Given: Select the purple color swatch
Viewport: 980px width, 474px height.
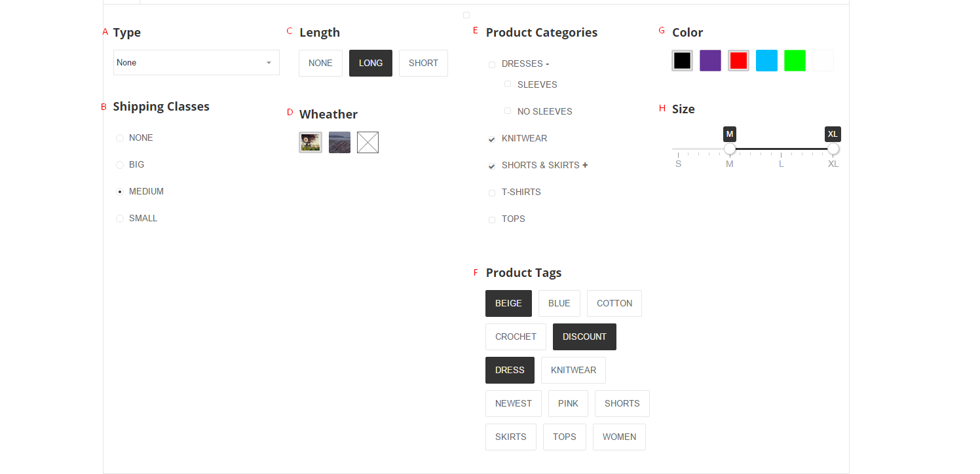Looking at the screenshot, I should (710, 60).
